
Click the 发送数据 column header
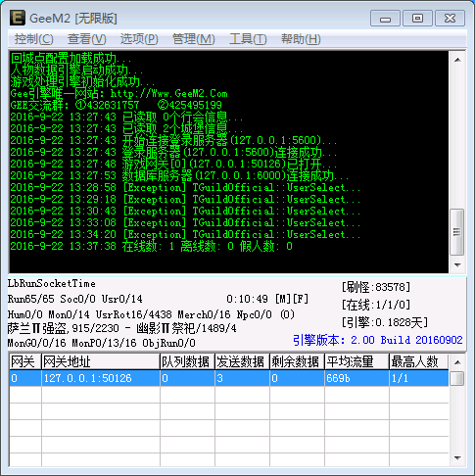click(242, 361)
